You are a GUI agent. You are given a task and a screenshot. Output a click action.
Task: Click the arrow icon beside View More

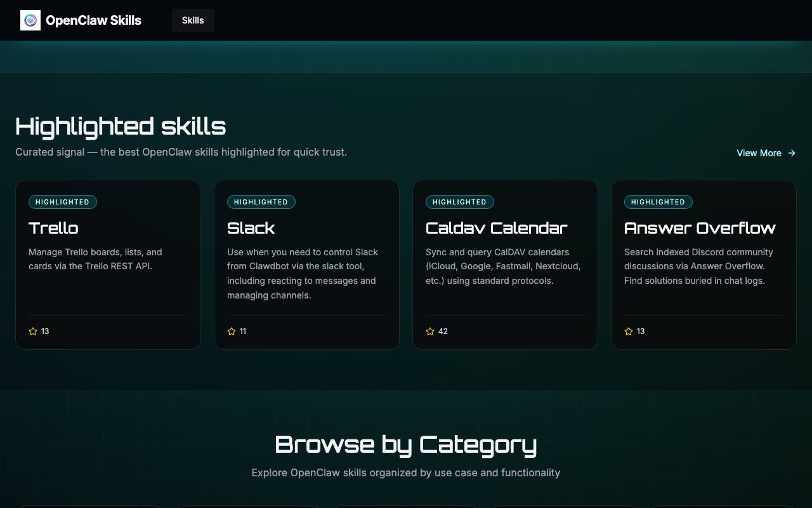click(792, 153)
